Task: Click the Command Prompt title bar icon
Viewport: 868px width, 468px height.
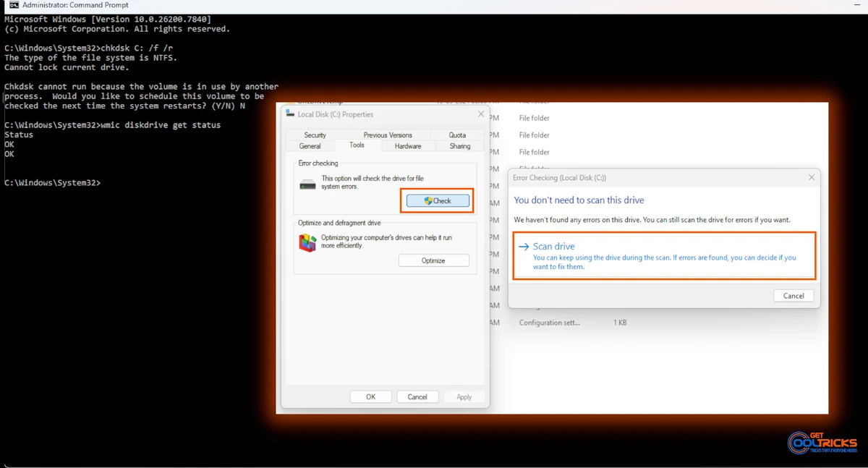Action: point(14,5)
